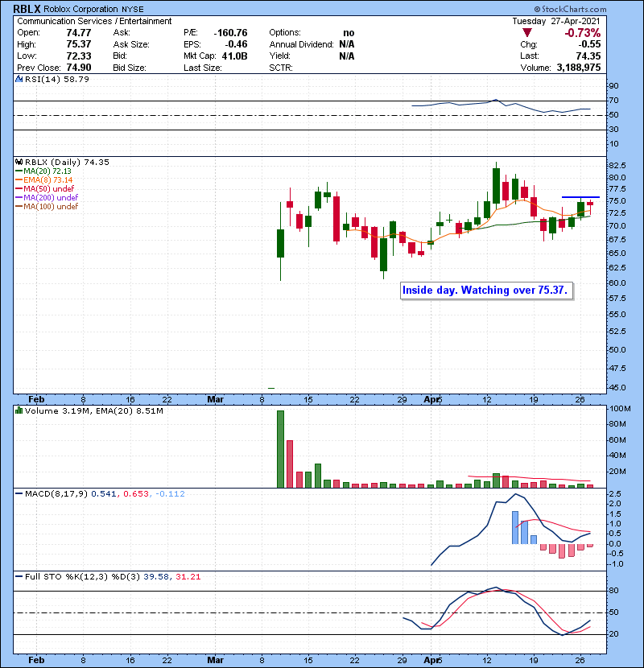The image size is (644, 668).
Task: Click the Communication Services / Entertainment sector text
Action: click(94, 21)
